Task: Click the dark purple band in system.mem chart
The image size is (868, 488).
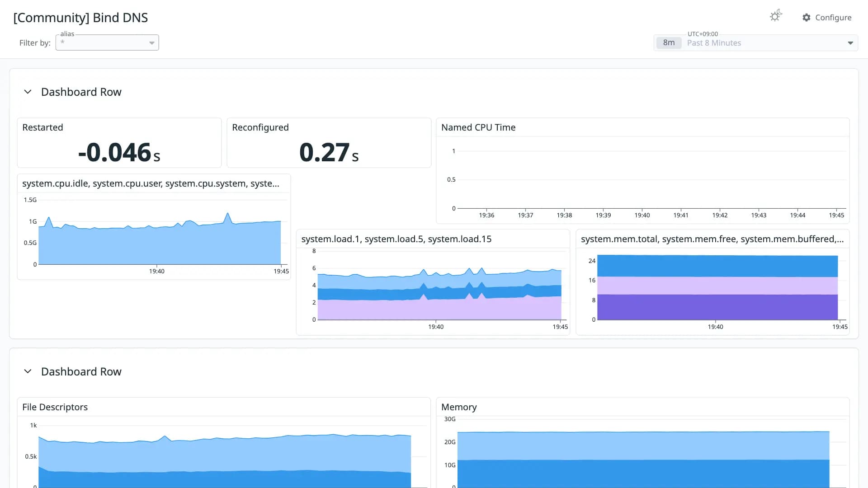Action: [717, 307]
